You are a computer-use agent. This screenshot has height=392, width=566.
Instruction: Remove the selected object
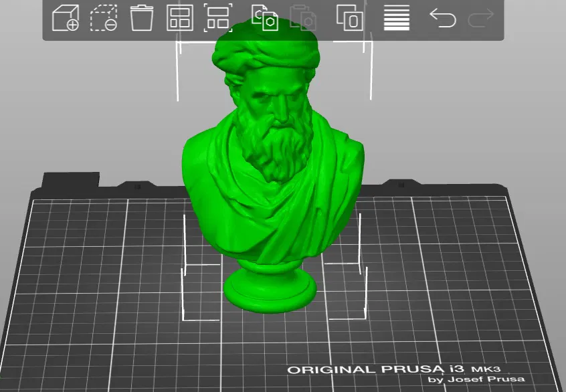[x=104, y=19]
